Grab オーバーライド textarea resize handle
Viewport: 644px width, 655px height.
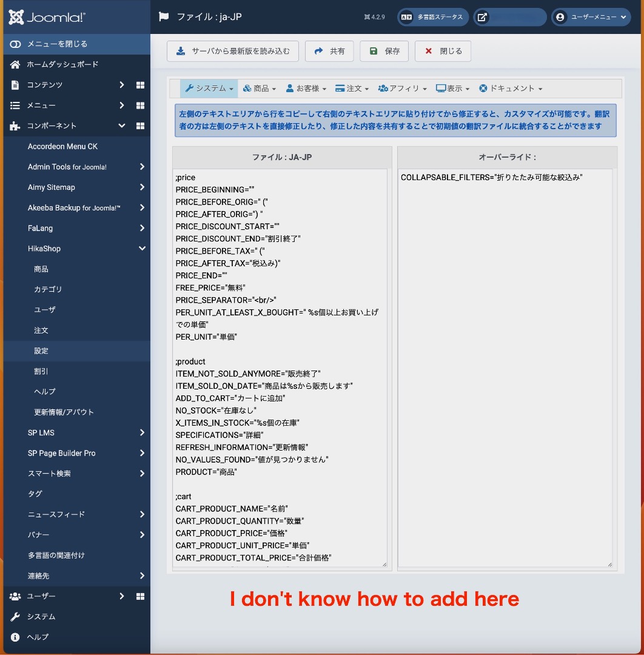(610, 565)
